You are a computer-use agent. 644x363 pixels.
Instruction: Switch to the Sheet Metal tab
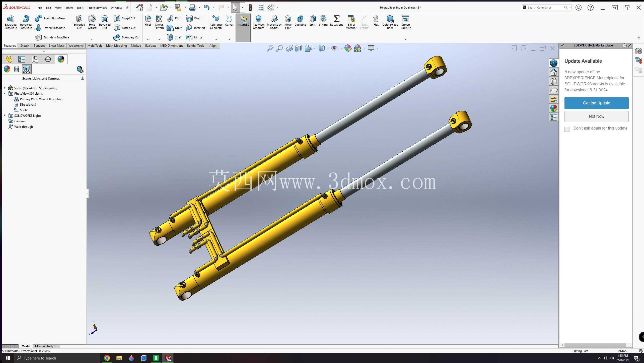point(56,45)
